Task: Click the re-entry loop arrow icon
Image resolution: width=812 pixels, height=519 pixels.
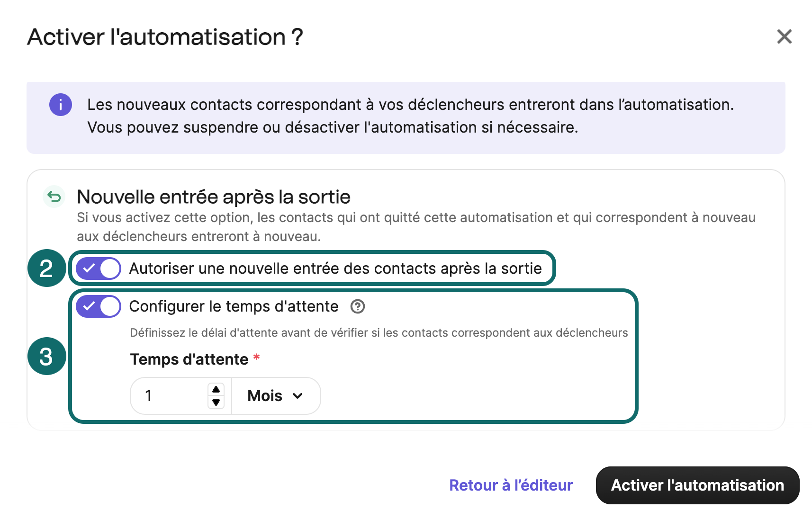Action: pyautogui.click(x=53, y=196)
